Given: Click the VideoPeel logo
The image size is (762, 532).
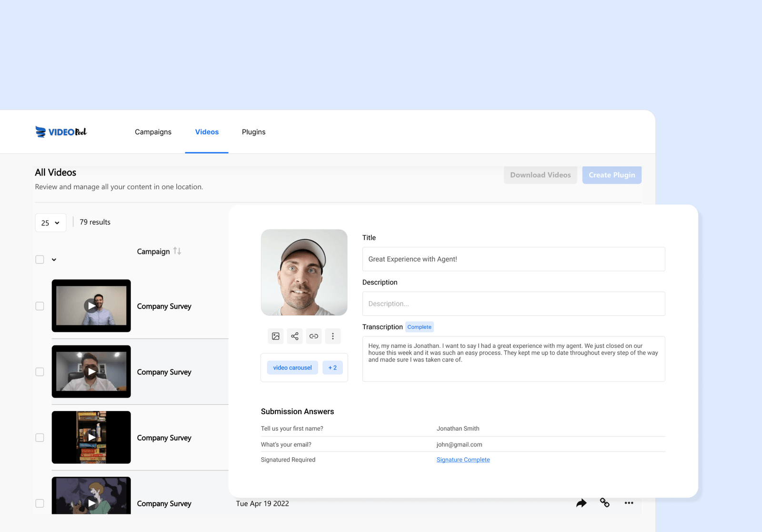Looking at the screenshot, I should pyautogui.click(x=61, y=132).
